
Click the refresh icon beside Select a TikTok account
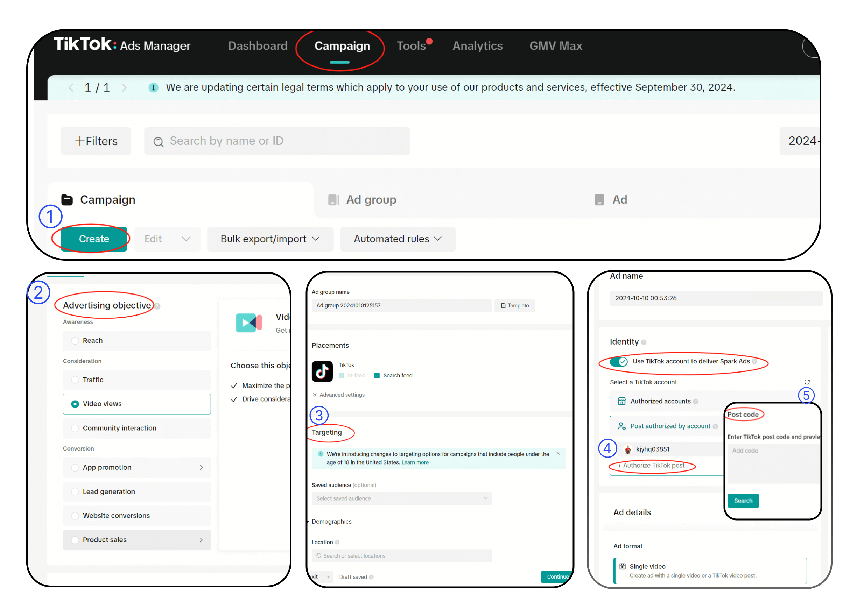click(807, 382)
